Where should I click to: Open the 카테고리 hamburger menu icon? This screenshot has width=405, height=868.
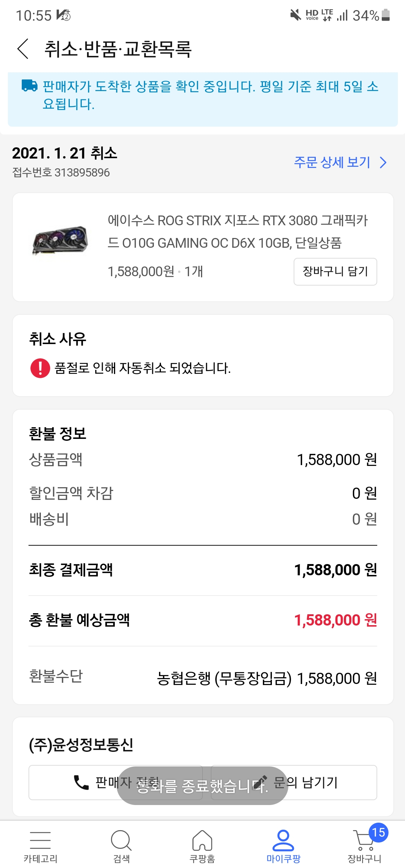pyautogui.click(x=40, y=840)
